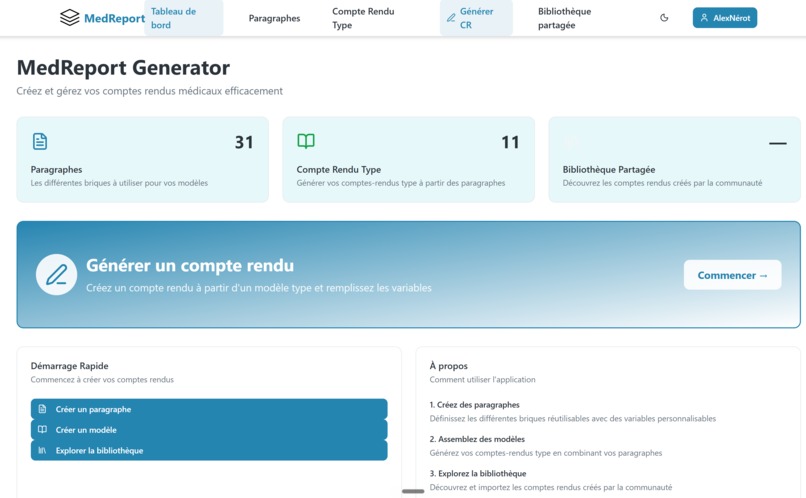
Task: Click the Commencer button
Action: point(732,275)
